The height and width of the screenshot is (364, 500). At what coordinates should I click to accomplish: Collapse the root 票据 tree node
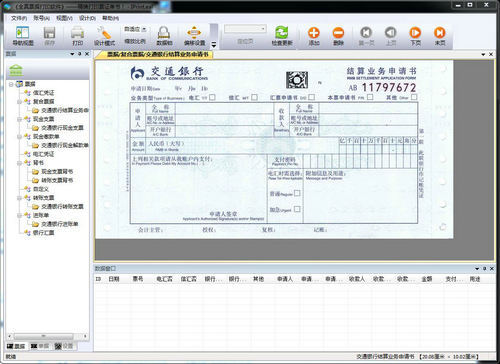(11, 84)
